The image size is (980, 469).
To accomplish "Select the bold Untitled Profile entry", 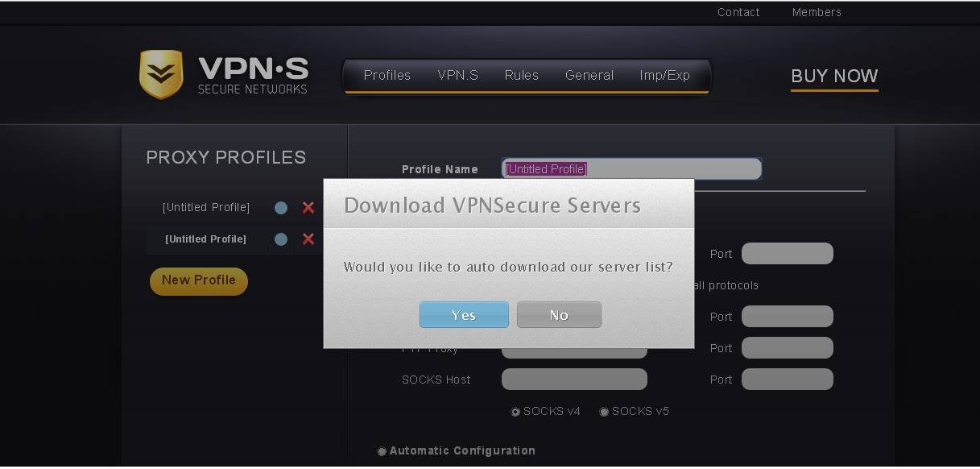I will pos(206,239).
